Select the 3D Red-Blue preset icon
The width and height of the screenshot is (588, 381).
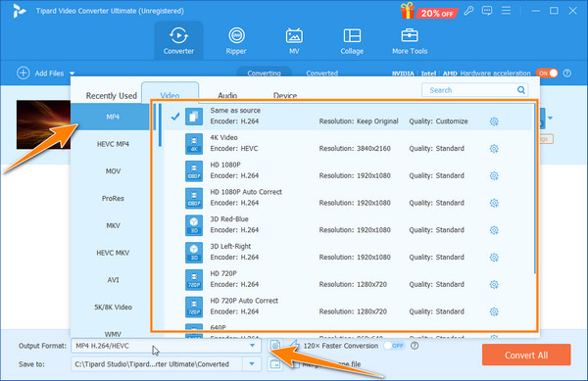194,225
